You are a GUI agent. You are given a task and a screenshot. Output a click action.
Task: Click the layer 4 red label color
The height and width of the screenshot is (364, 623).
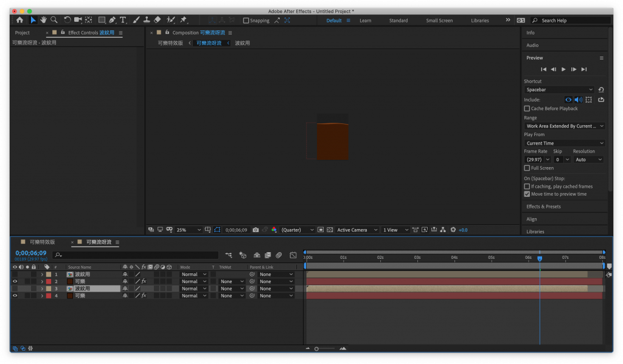click(49, 296)
